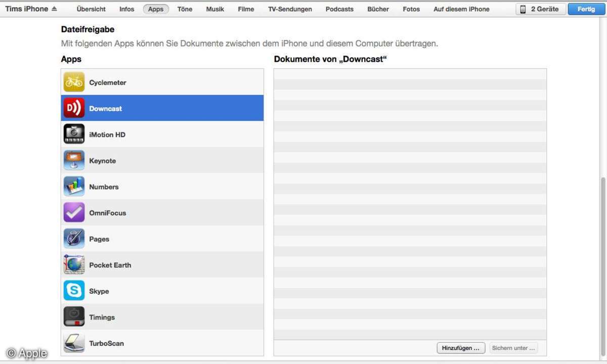
Task: Select Pages in the apps list
Action: tap(162, 239)
